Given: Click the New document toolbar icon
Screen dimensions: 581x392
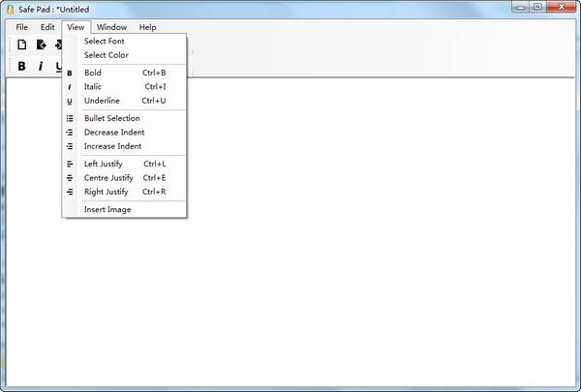Looking at the screenshot, I should click(22, 45).
